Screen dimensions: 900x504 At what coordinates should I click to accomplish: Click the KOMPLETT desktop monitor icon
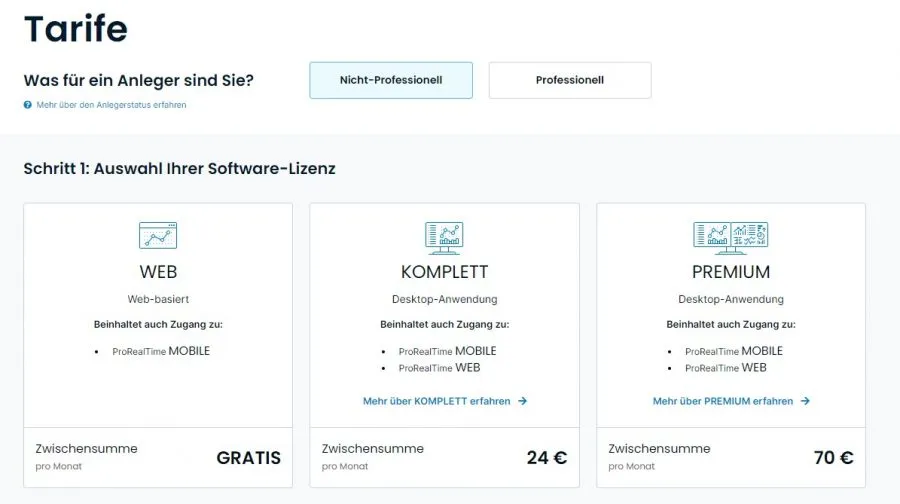pyautogui.click(x=444, y=235)
